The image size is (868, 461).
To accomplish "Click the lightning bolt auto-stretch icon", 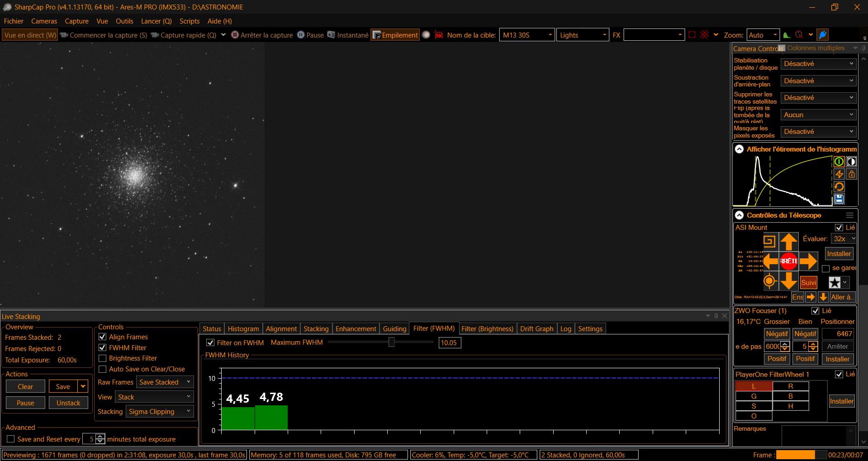I will click(x=839, y=174).
